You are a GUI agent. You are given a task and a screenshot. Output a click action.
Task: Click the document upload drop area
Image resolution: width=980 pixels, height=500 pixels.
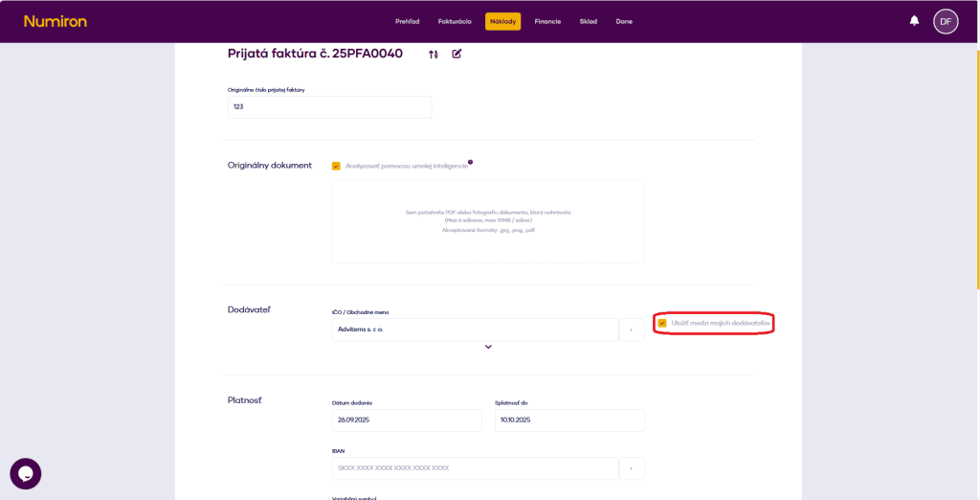pos(488,221)
